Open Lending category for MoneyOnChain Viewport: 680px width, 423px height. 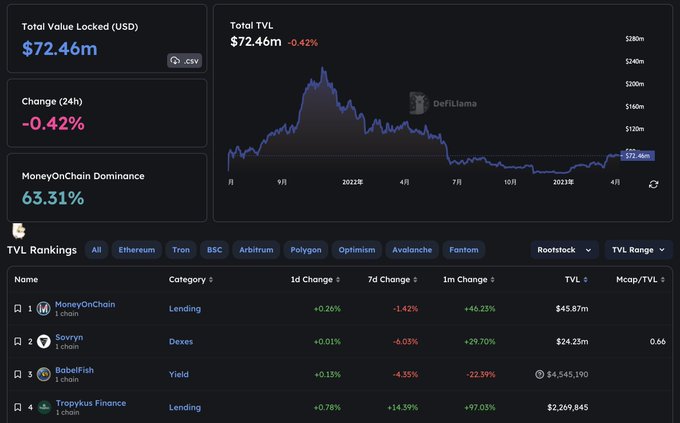tap(185, 308)
